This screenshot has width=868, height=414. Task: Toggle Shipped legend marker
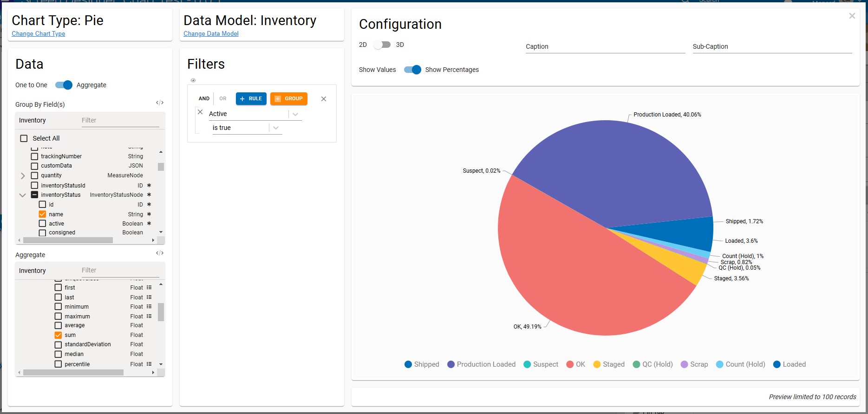[408, 364]
